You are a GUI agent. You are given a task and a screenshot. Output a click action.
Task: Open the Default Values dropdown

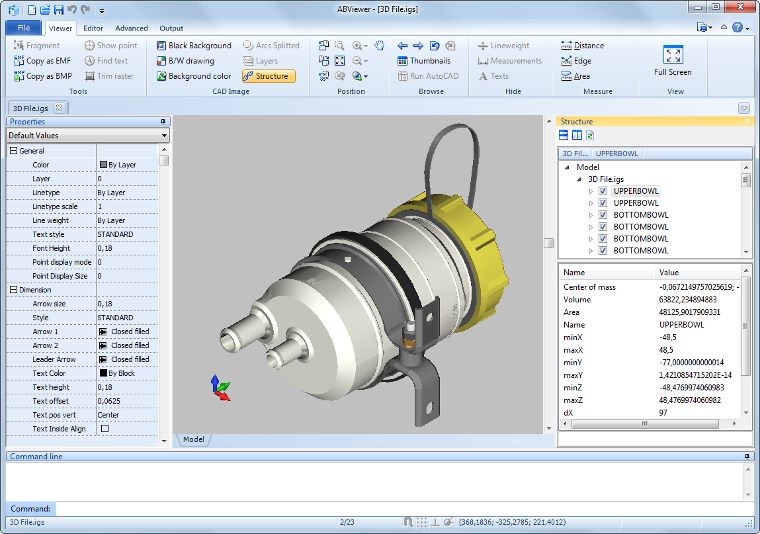point(87,135)
